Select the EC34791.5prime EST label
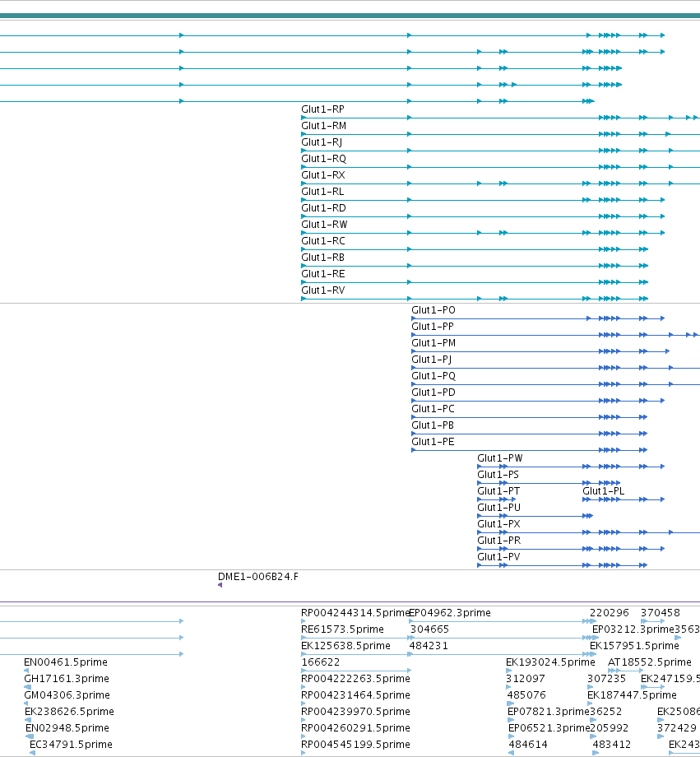Screen dimensions: 700x757 coord(71,744)
